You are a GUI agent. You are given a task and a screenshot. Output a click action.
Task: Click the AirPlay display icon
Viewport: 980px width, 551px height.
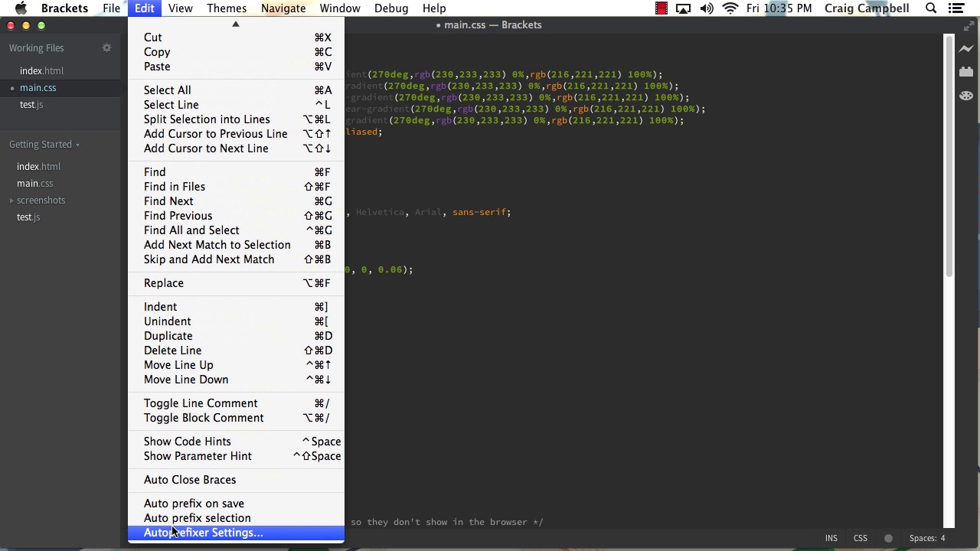684,8
